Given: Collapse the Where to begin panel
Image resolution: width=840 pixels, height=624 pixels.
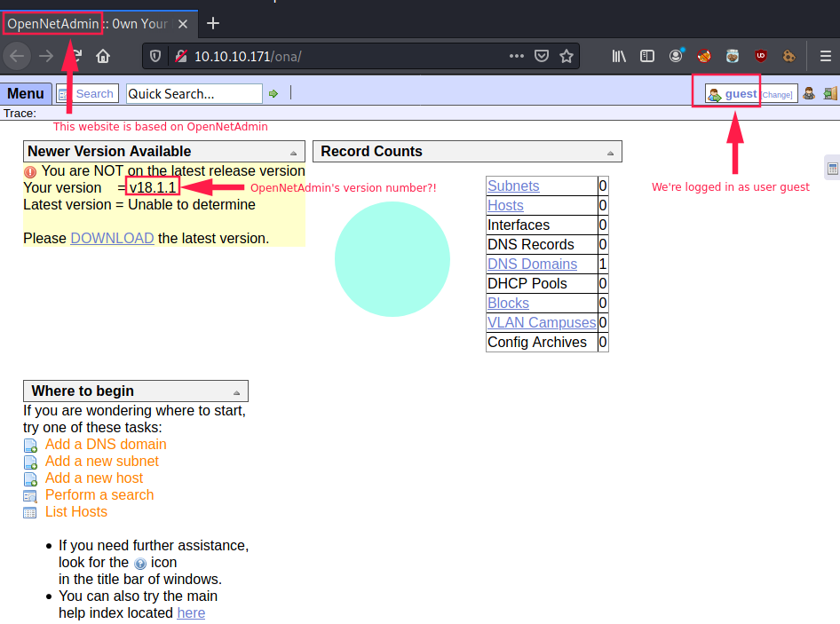Looking at the screenshot, I should click(237, 392).
